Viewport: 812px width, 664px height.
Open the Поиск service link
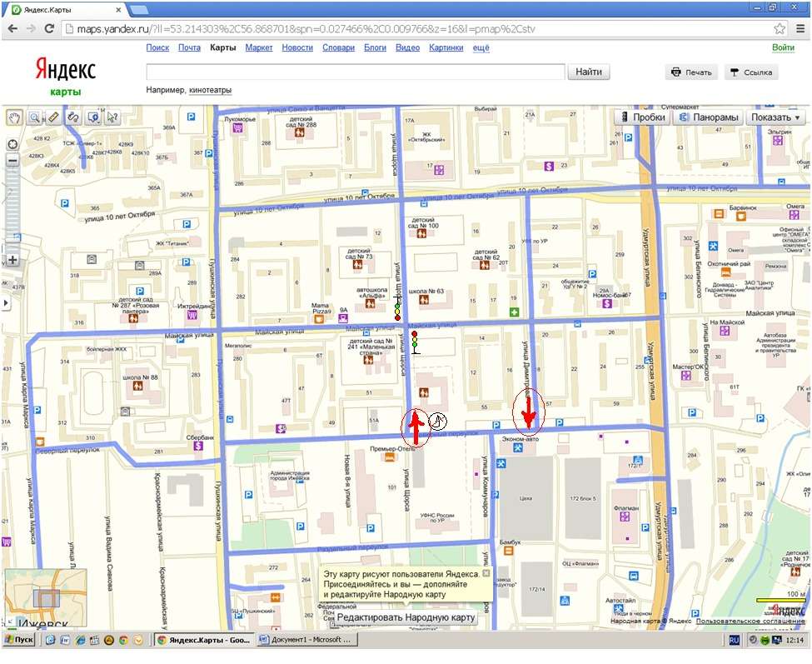[157, 47]
